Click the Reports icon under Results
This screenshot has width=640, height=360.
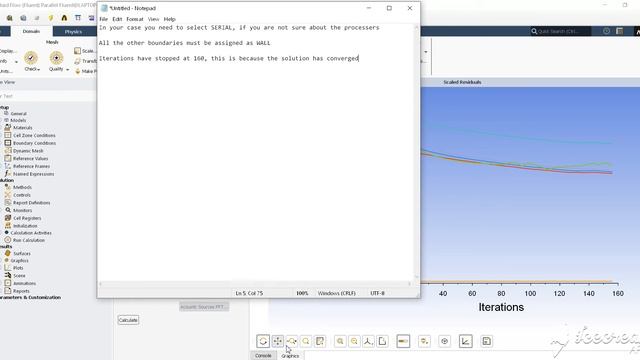pyautogui.click(x=7, y=291)
